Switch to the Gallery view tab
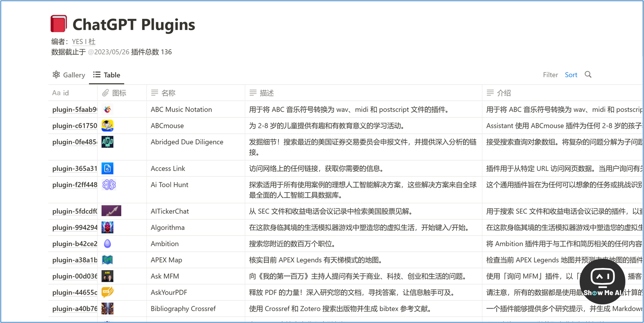Viewport: 644px width, 323px height. coord(69,75)
